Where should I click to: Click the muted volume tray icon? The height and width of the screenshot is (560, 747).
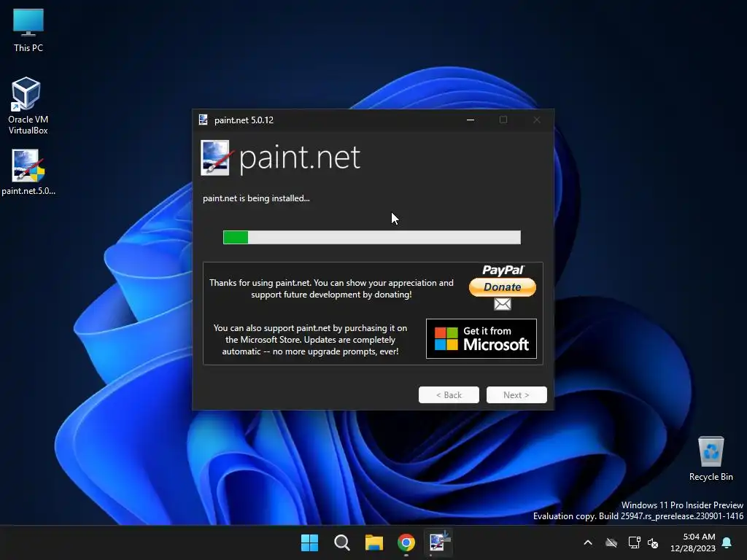653,542
